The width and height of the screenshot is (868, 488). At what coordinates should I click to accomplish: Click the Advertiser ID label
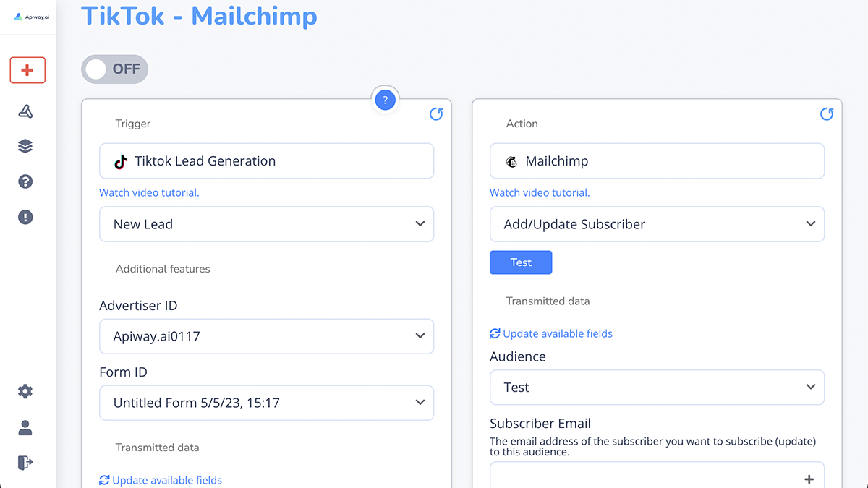click(138, 306)
